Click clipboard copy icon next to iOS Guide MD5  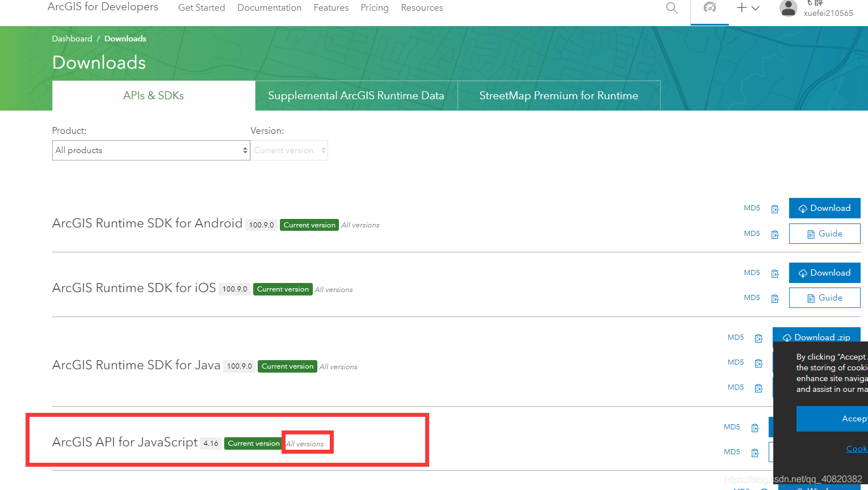(x=775, y=297)
